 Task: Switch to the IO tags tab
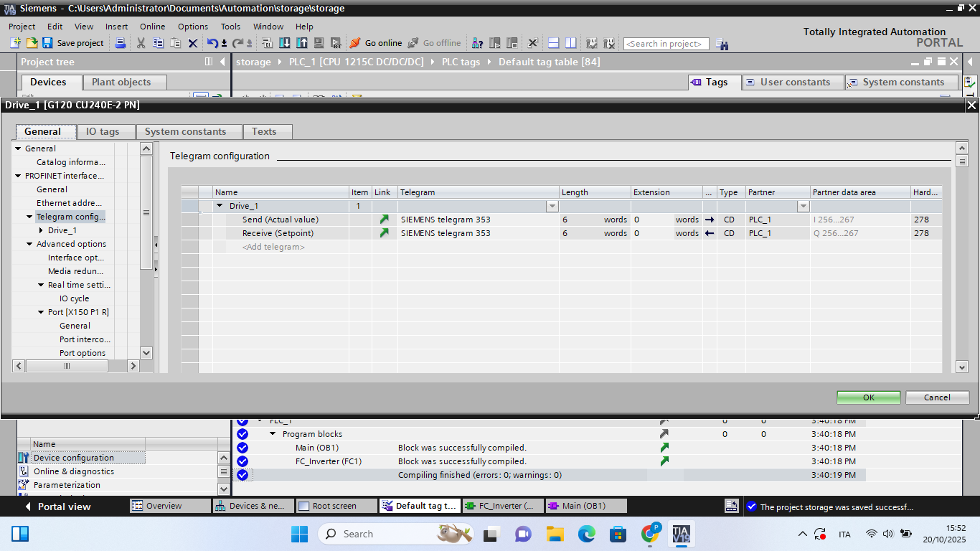click(x=103, y=131)
